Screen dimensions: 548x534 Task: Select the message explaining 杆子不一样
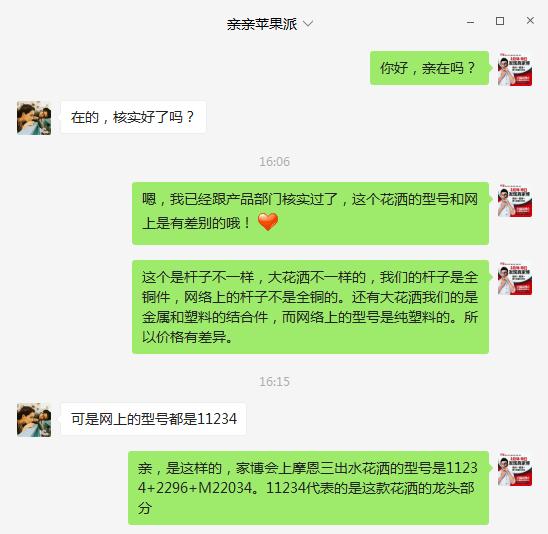point(310,307)
